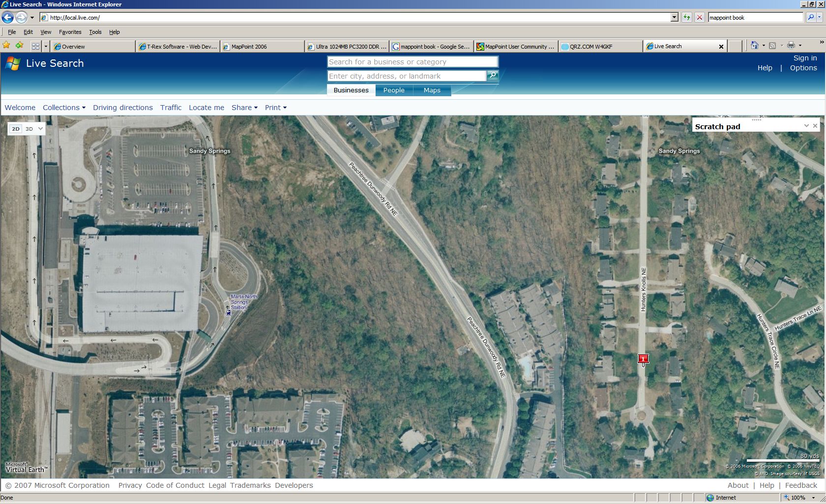Screen dimensions: 826x504
Task: Select the 2D map view toggle
Action: click(x=16, y=129)
